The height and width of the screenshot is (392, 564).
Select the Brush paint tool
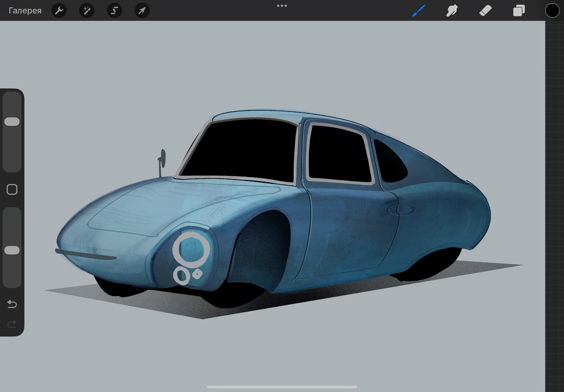click(x=418, y=10)
